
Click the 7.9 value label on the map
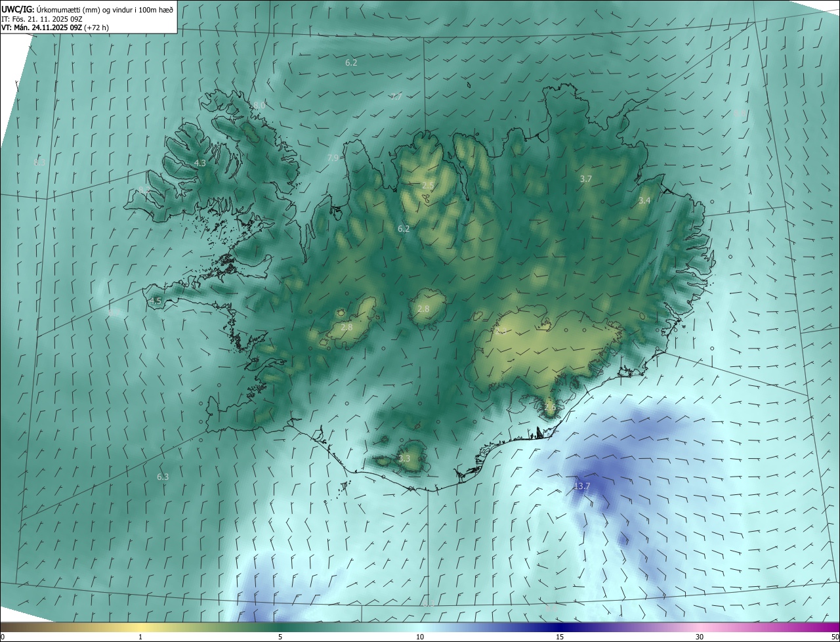point(333,158)
